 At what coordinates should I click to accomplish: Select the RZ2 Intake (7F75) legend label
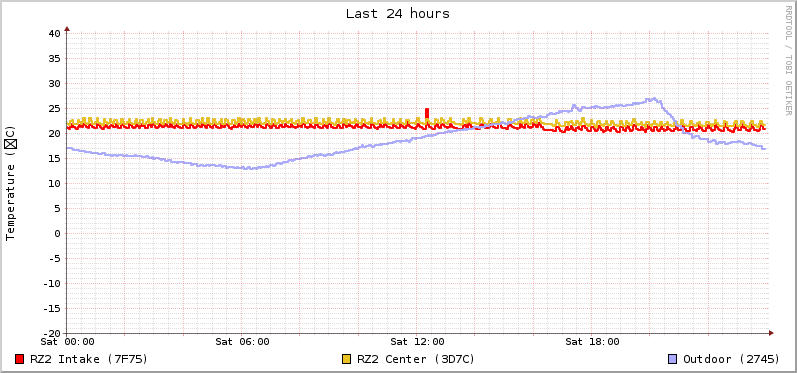(88, 359)
